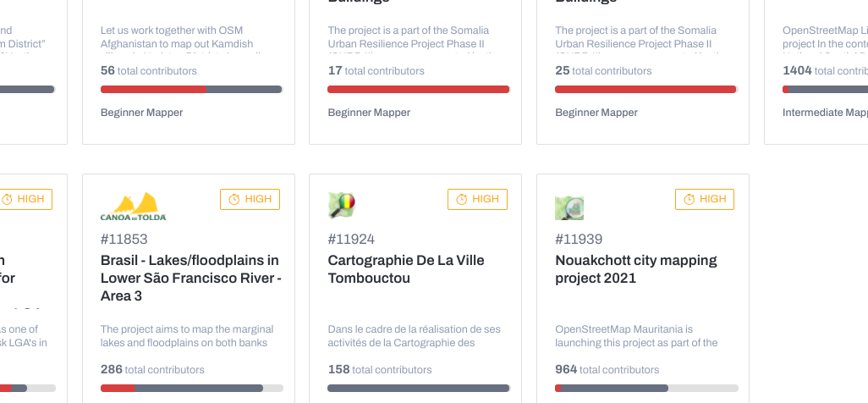Click HIGH priority badge on project #11924
The width and height of the screenshot is (868, 403).
tap(477, 199)
